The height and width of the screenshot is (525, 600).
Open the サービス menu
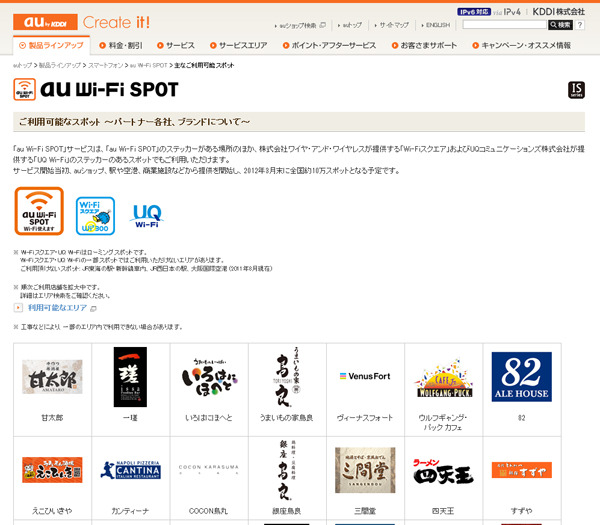pos(176,46)
